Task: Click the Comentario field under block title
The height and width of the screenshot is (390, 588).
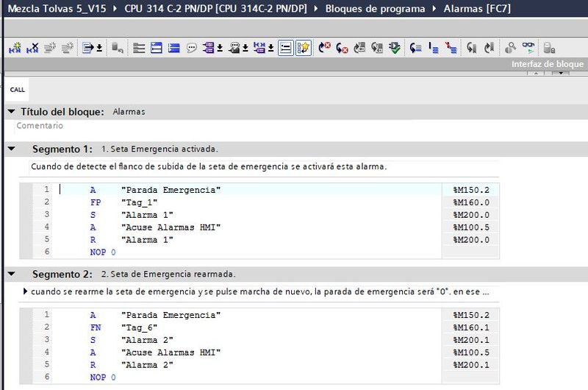Action: 40,126
